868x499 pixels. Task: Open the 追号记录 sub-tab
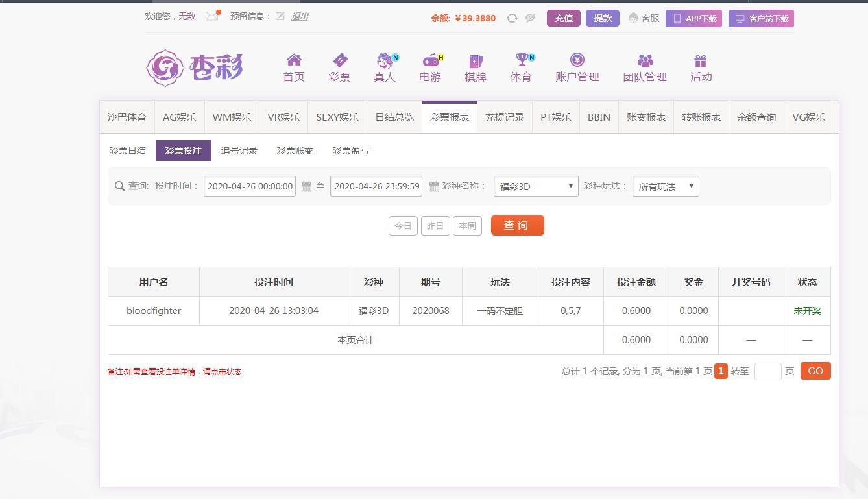pyautogui.click(x=239, y=151)
